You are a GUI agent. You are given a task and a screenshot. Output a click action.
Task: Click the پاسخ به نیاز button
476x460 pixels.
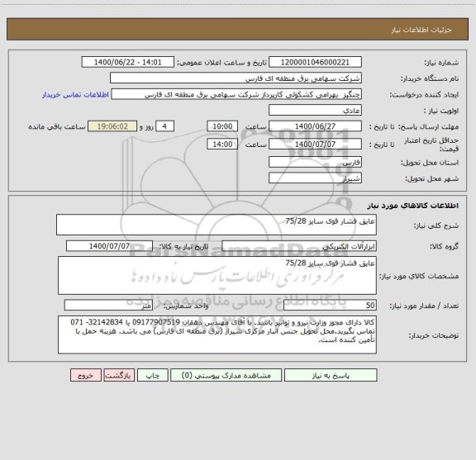(x=331, y=375)
